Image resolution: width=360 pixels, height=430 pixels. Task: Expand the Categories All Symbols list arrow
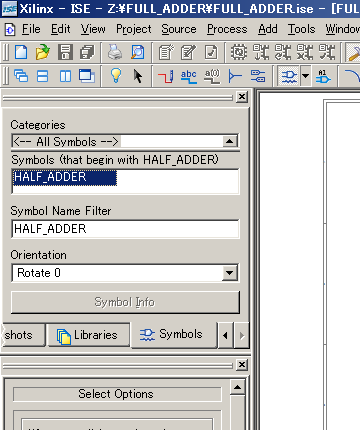point(229,141)
